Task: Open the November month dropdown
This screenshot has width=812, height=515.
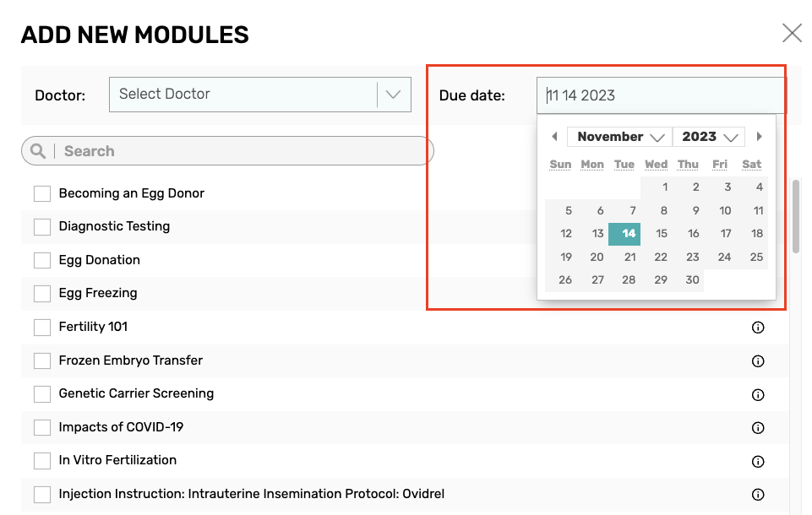Action: [x=619, y=136]
